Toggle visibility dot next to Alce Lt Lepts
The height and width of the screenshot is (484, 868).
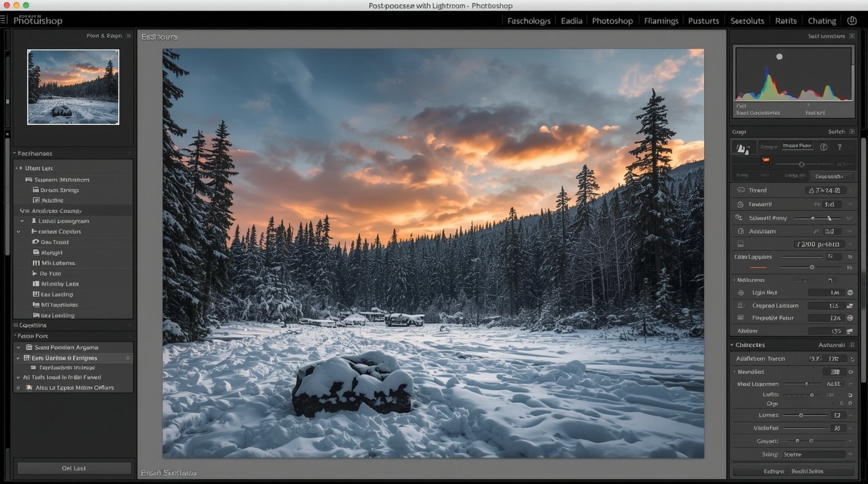click(18, 388)
